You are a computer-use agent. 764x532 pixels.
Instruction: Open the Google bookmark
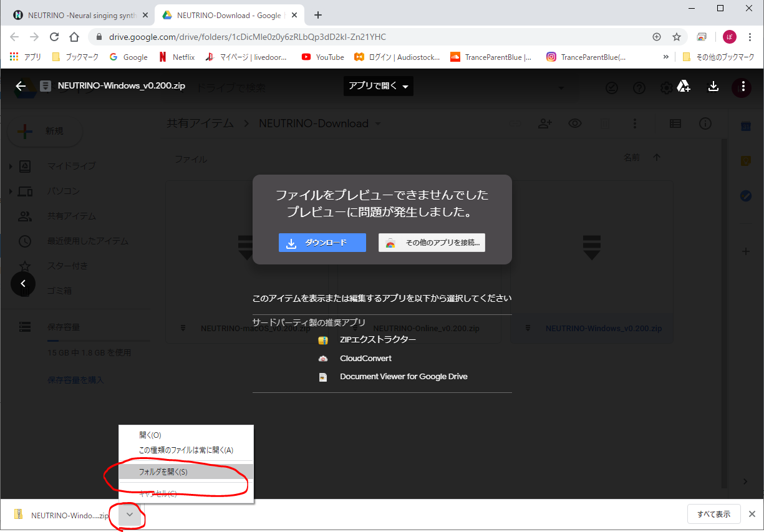(x=128, y=57)
